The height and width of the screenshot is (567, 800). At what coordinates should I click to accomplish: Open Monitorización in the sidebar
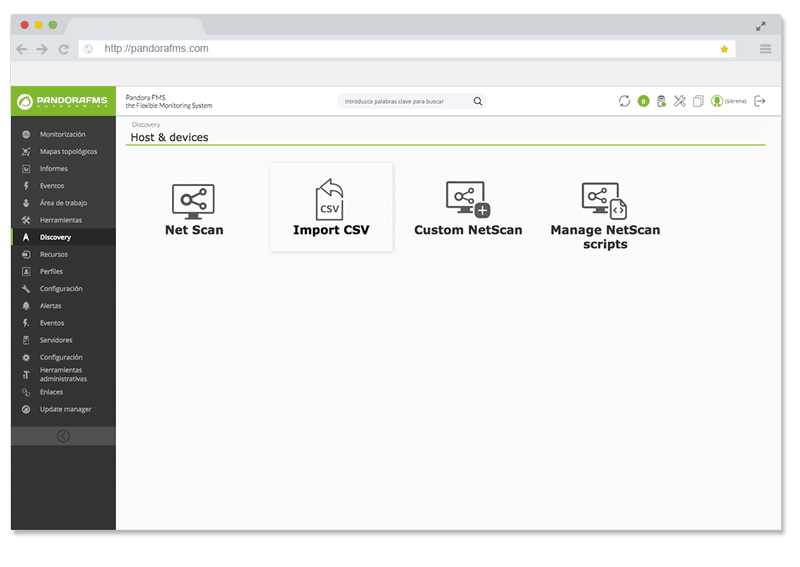coord(63,134)
